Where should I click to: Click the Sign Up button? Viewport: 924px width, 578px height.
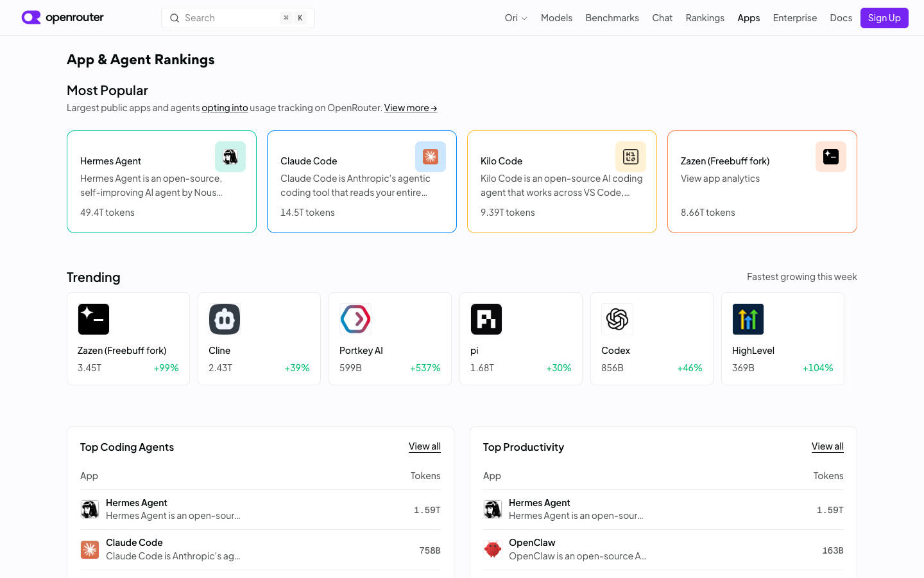884,18
